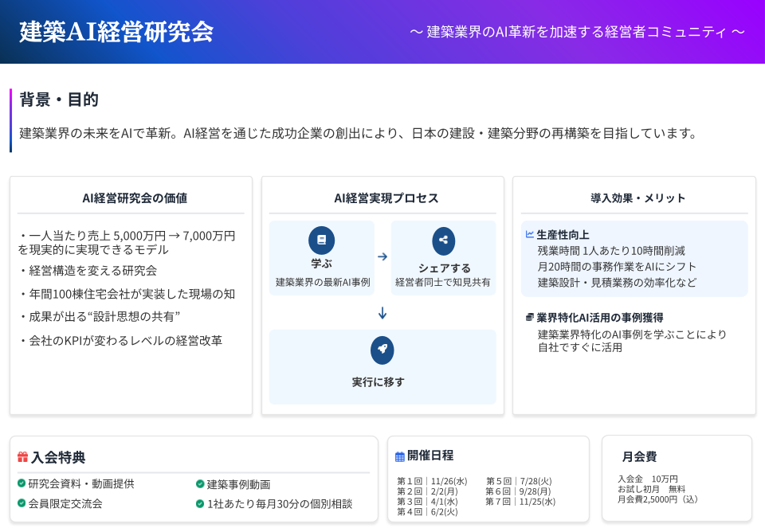Click the caption 経営者同士で知見共有

pos(442,283)
